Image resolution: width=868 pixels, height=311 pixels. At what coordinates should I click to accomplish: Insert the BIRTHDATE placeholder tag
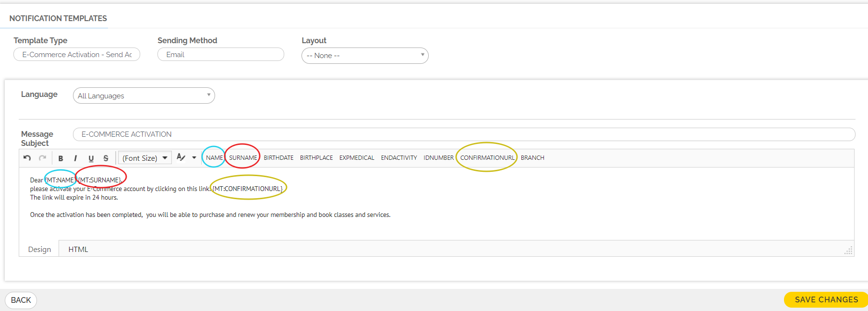pyautogui.click(x=278, y=157)
